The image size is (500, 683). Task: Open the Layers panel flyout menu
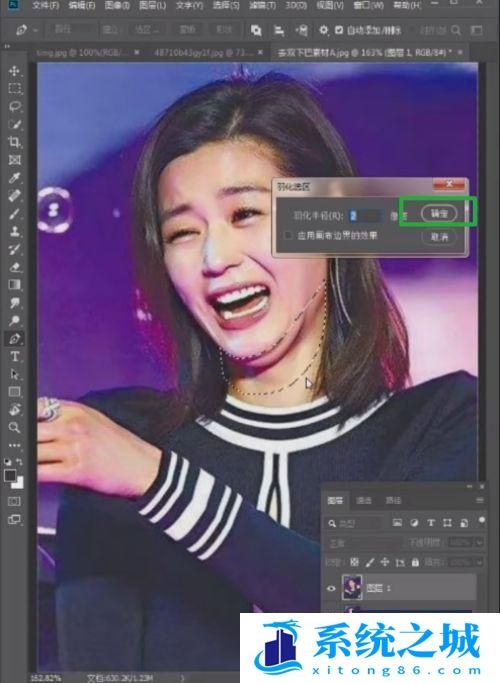(480, 500)
